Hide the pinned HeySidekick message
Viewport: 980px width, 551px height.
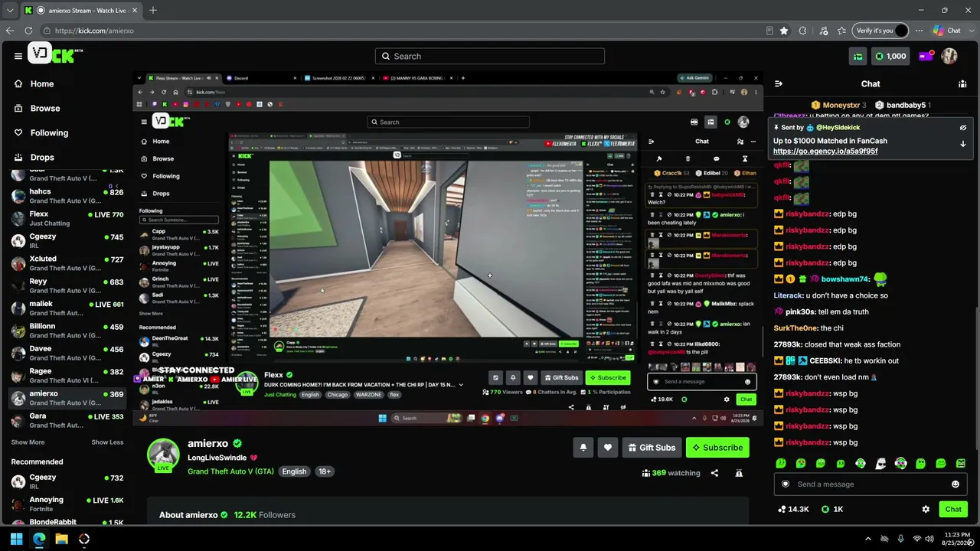963,128
